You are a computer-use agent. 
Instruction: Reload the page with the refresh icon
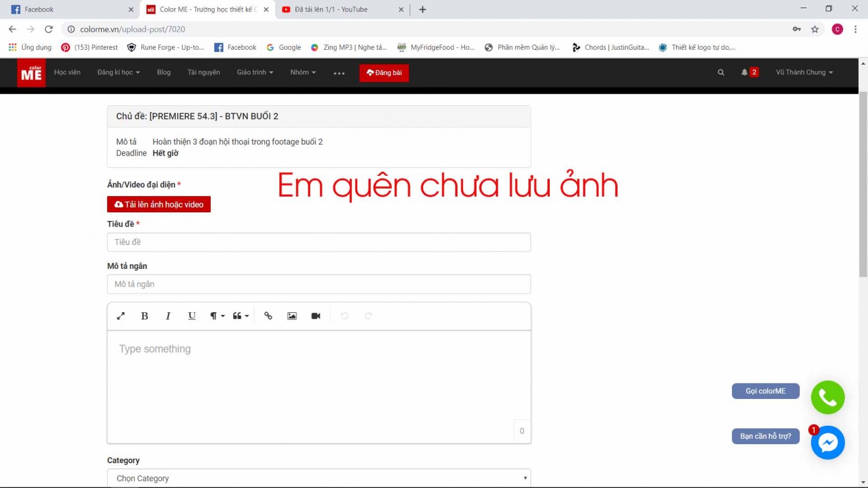coord(49,29)
